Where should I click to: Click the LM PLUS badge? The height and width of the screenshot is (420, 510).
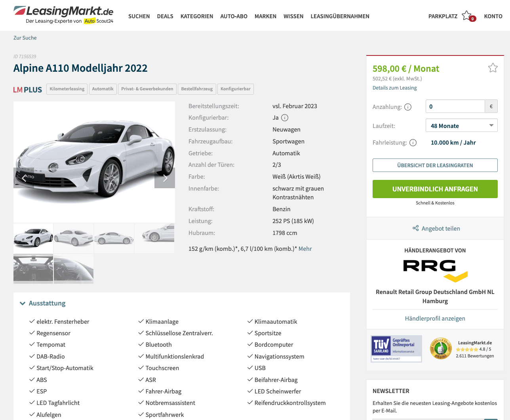[x=28, y=90]
